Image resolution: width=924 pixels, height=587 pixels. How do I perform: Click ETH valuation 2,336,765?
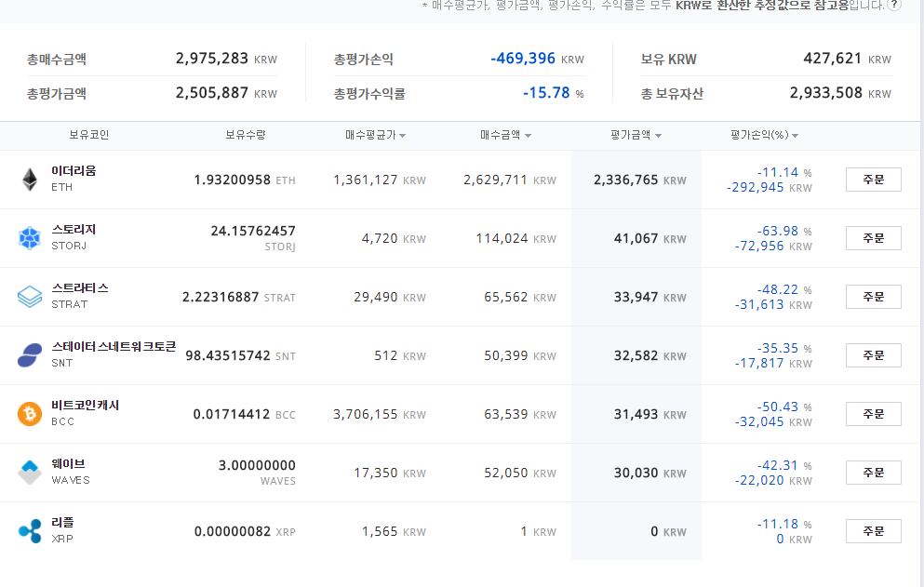(x=626, y=180)
